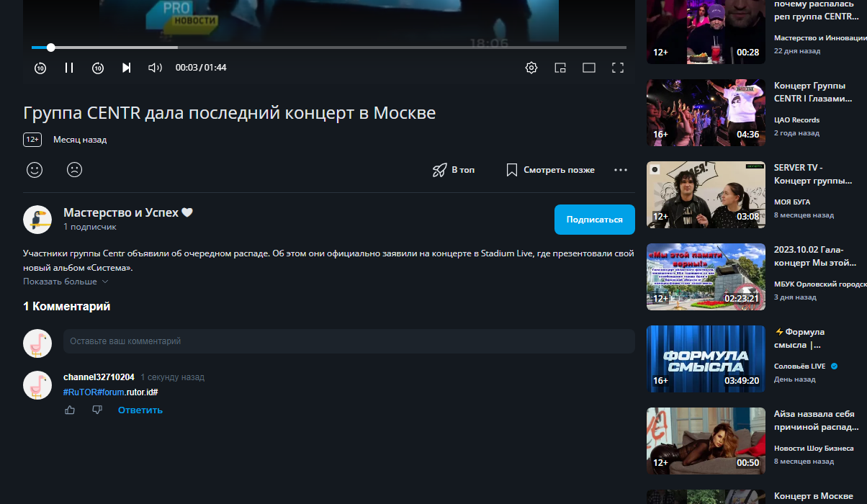Click your profile avatar beside comment box
The image size is (867, 504).
(37, 343)
